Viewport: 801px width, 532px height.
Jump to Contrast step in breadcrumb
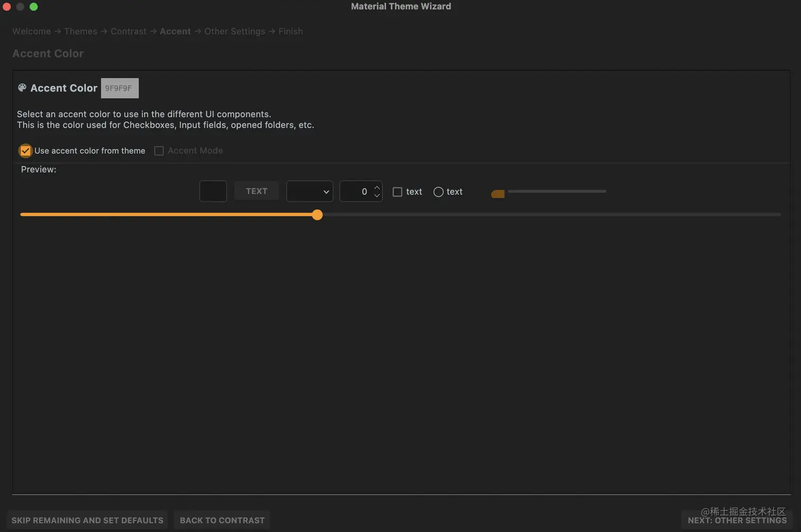[129, 31]
